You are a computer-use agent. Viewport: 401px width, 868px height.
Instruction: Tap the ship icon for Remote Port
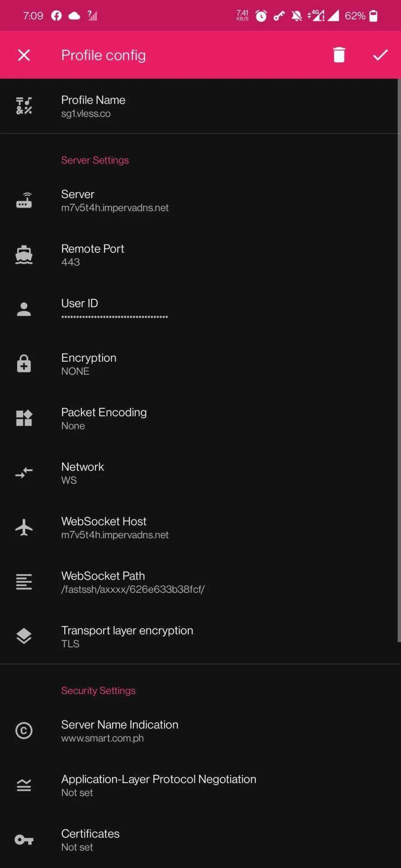tap(24, 255)
